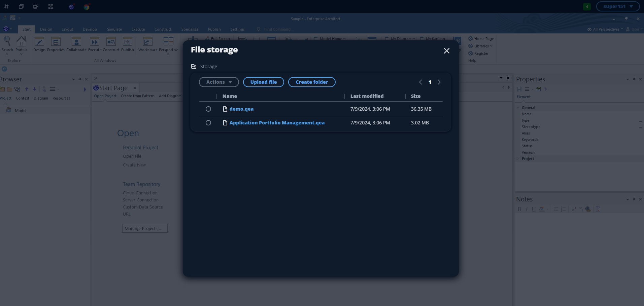Click the Home Page help link
Screen dimensions: 644x306
point(481,39)
